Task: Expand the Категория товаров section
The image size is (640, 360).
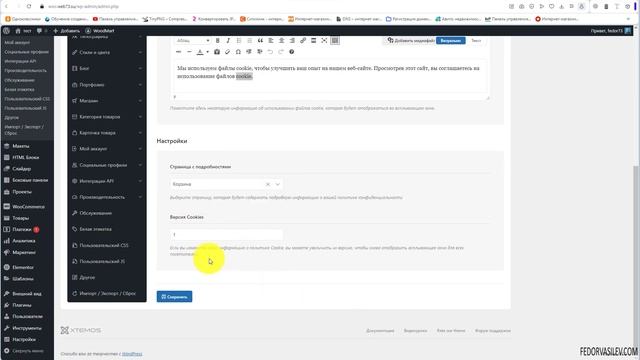Action: click(107, 117)
